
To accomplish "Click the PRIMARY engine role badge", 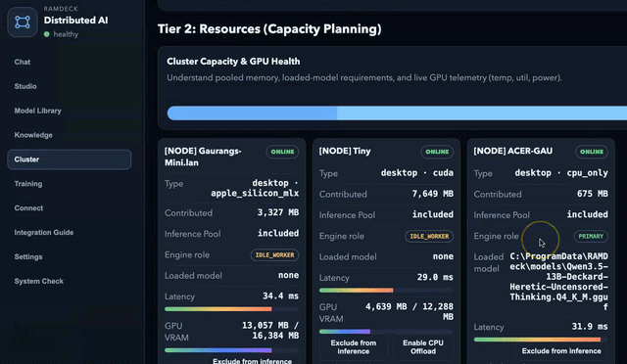I will [x=591, y=236].
